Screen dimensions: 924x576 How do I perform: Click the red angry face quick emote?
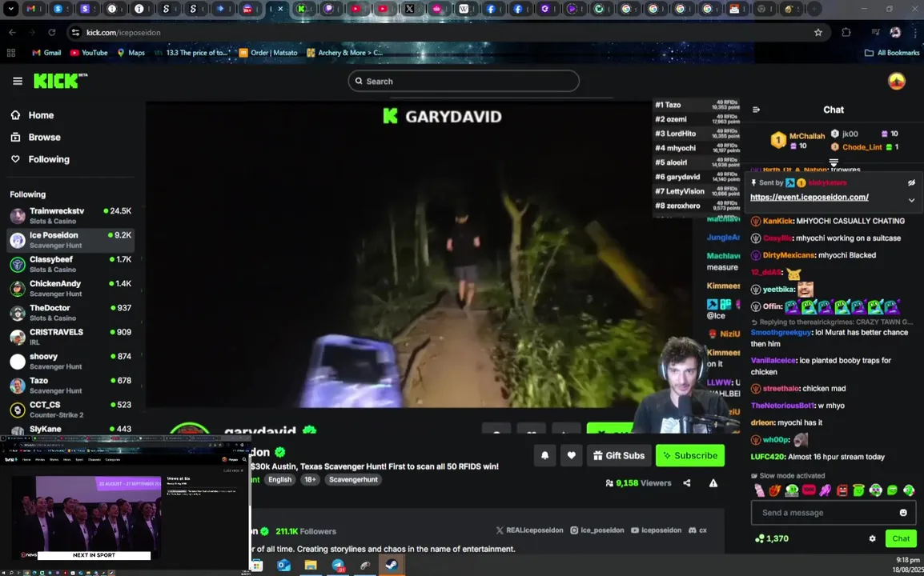point(842,490)
